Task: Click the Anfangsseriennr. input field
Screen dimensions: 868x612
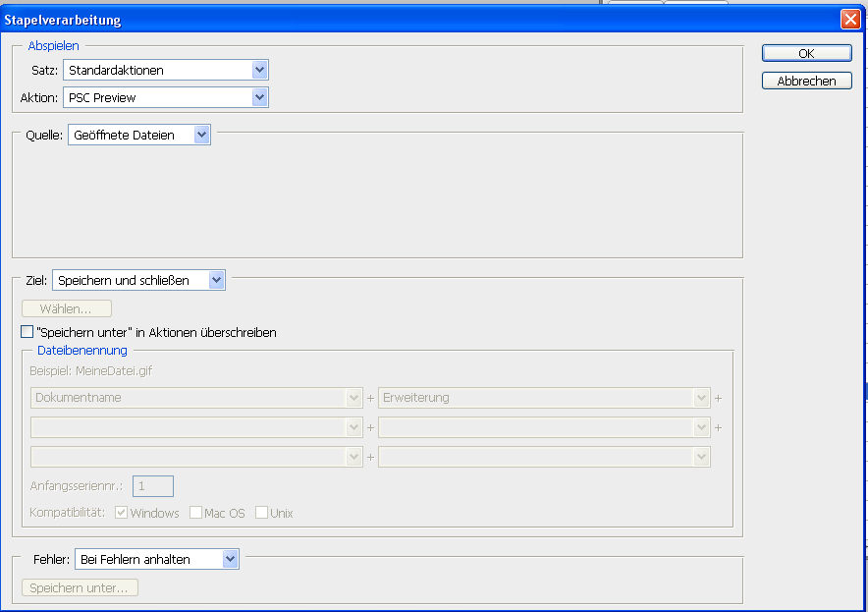Action: tap(153, 486)
